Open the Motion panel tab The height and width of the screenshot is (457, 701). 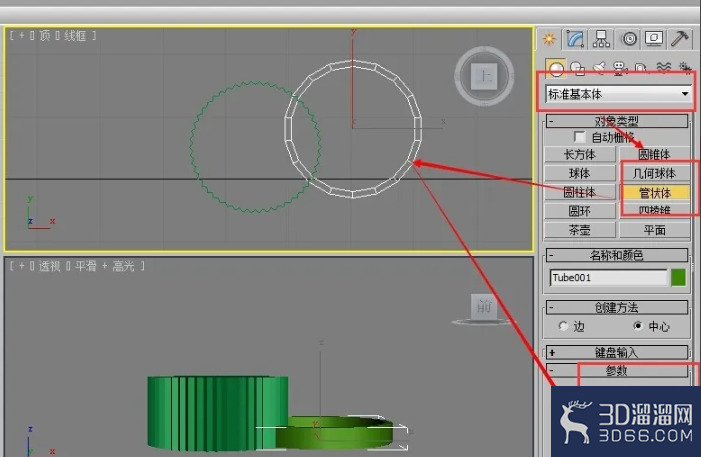[x=629, y=39]
